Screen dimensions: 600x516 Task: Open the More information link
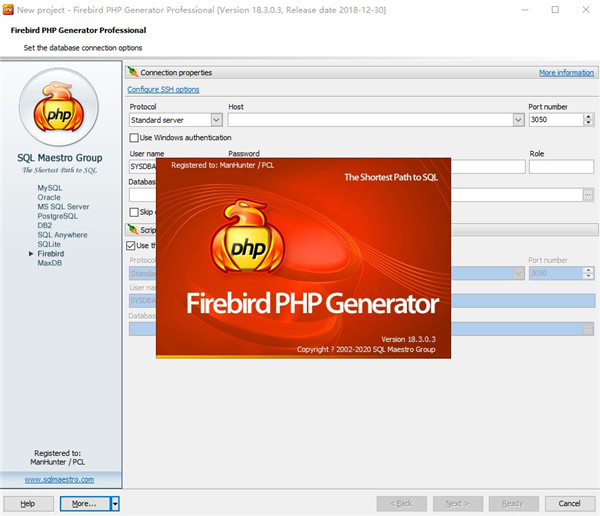[x=566, y=73]
